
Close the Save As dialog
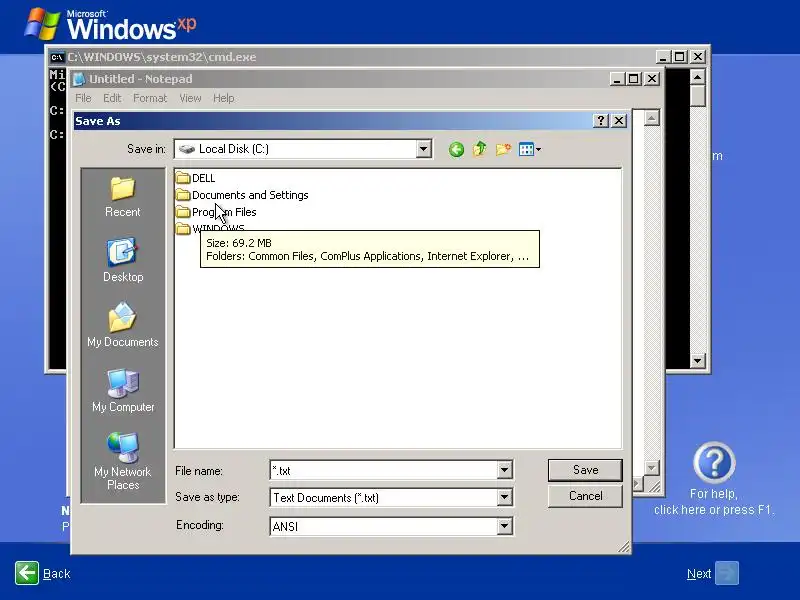point(619,121)
